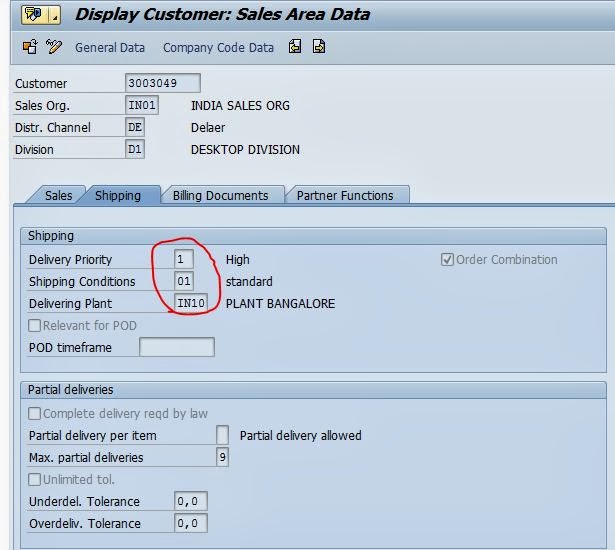The image size is (615, 550).
Task: Click the Underdel. Tolerance field
Action: 191,501
